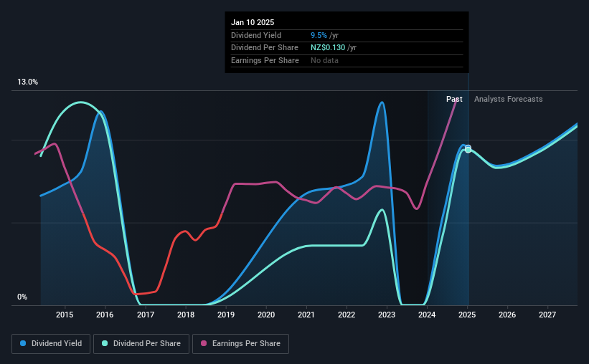Click the 2027 x-axis year label

pyautogui.click(x=547, y=315)
